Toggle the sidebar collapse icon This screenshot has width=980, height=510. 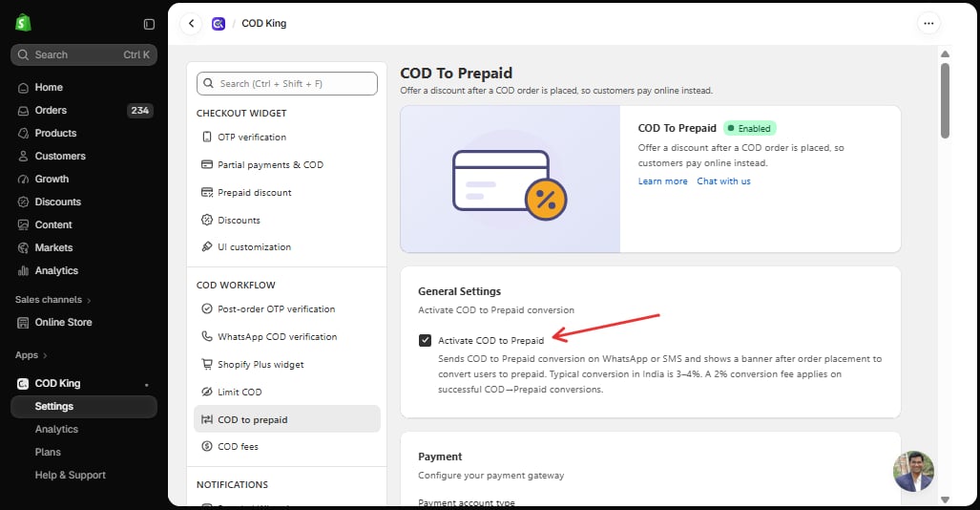pyautogui.click(x=149, y=24)
